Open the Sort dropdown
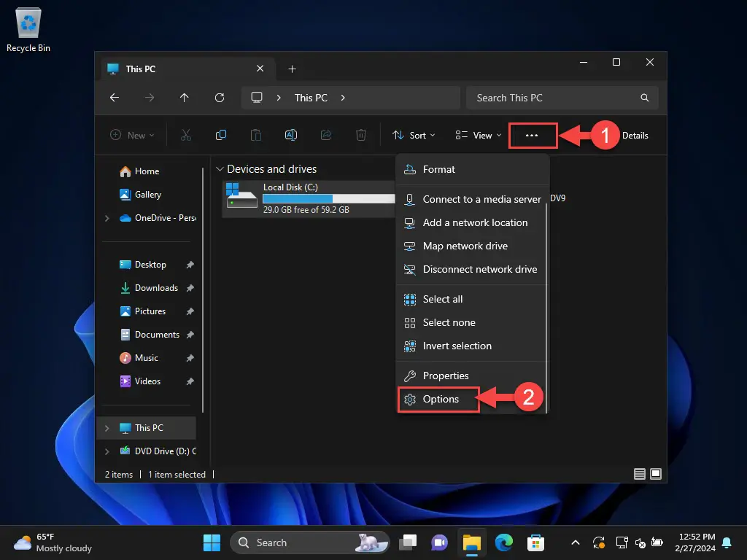This screenshot has height=560, width=747. point(414,135)
